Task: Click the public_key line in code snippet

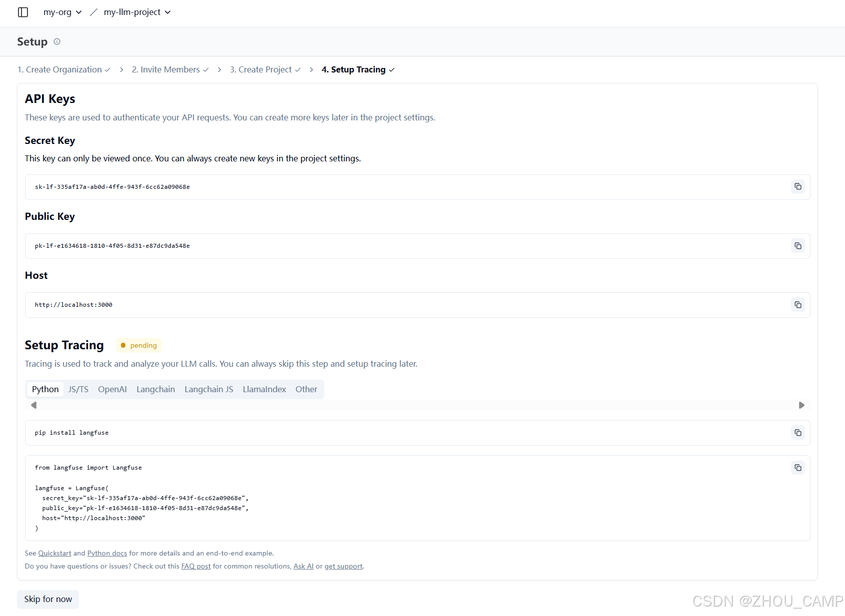Action: tap(145, 508)
